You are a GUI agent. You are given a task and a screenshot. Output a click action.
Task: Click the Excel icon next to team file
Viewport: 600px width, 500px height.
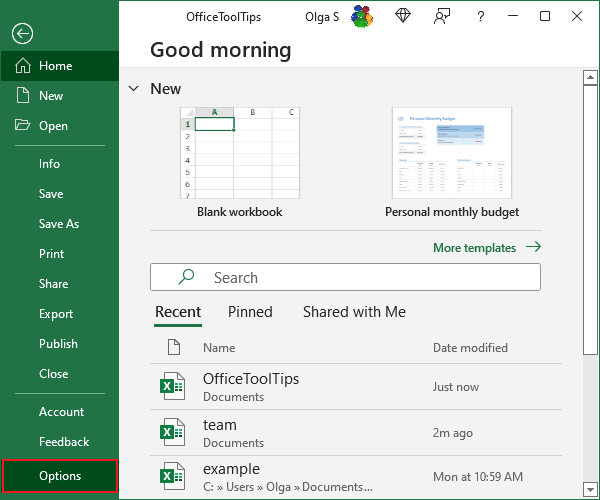(x=174, y=433)
